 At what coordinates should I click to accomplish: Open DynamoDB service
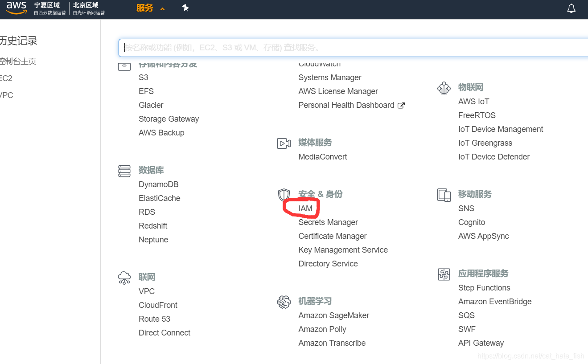[159, 184]
